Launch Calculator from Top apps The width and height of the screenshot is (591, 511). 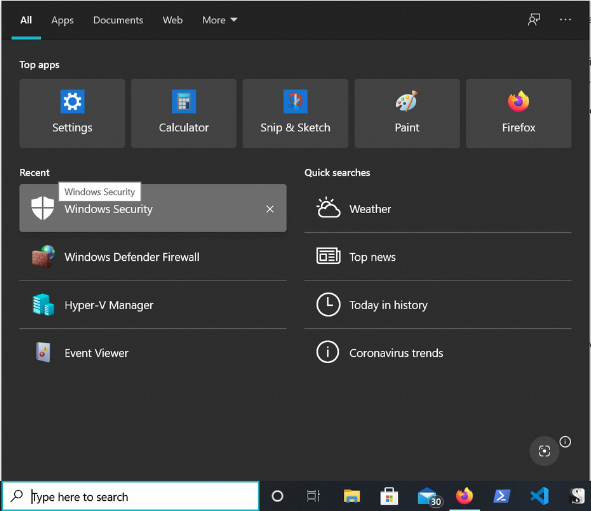(x=184, y=113)
